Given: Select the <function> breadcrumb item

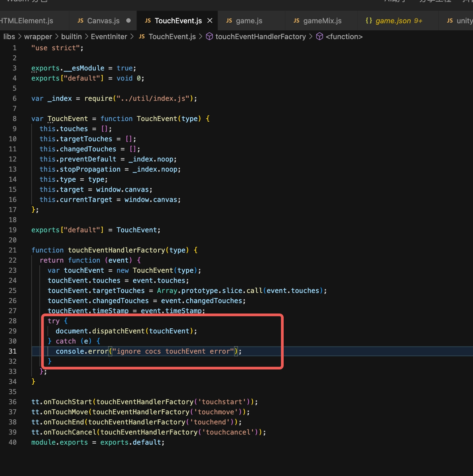Looking at the screenshot, I should click(344, 36).
